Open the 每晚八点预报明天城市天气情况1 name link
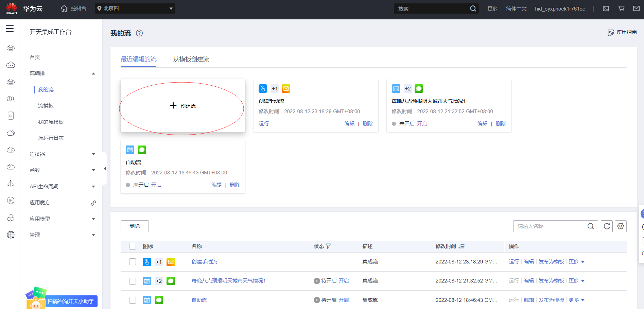Image resolution: width=644 pixels, height=309 pixels. click(229, 281)
